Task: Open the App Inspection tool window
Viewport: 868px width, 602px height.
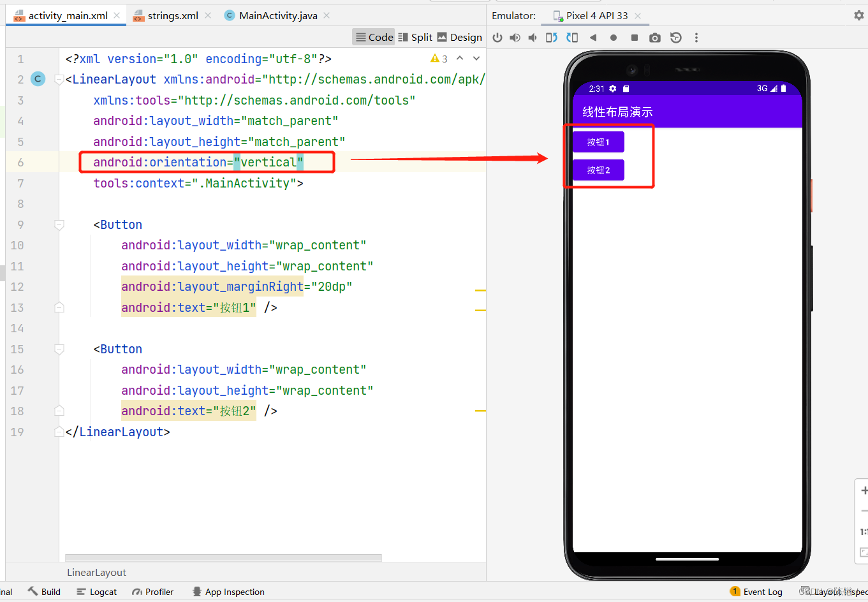Action: tap(228, 592)
